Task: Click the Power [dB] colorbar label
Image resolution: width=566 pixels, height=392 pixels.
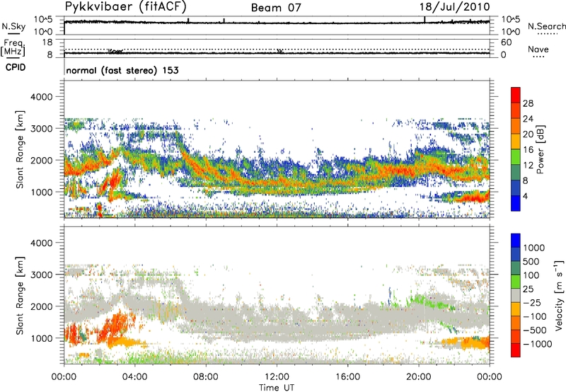Action: point(541,149)
